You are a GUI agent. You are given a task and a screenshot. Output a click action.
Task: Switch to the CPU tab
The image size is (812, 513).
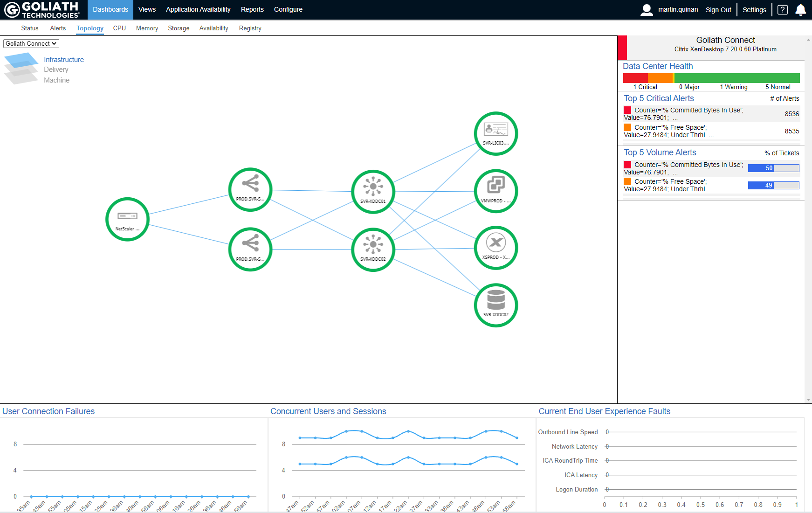point(119,28)
